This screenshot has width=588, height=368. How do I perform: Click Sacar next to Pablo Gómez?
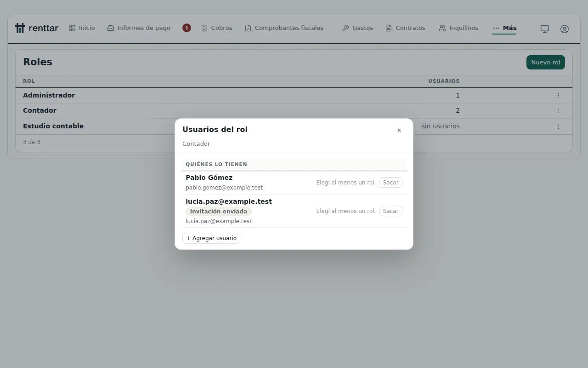coord(391,183)
